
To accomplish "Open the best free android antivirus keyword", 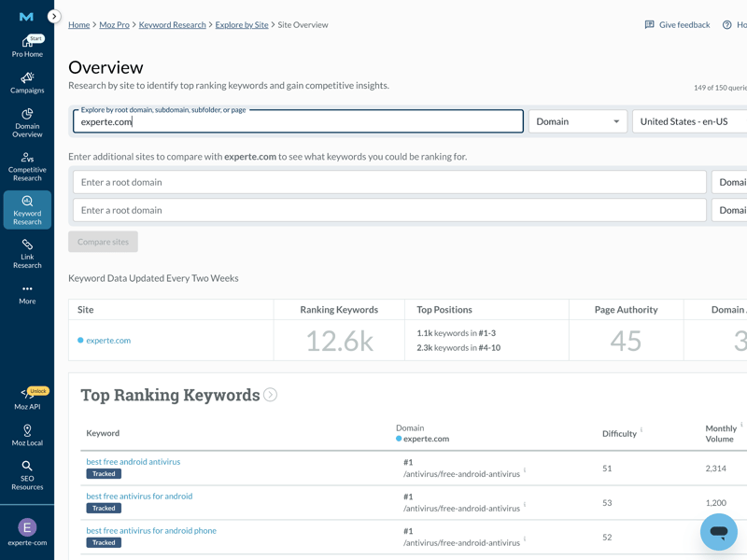I will [134, 462].
